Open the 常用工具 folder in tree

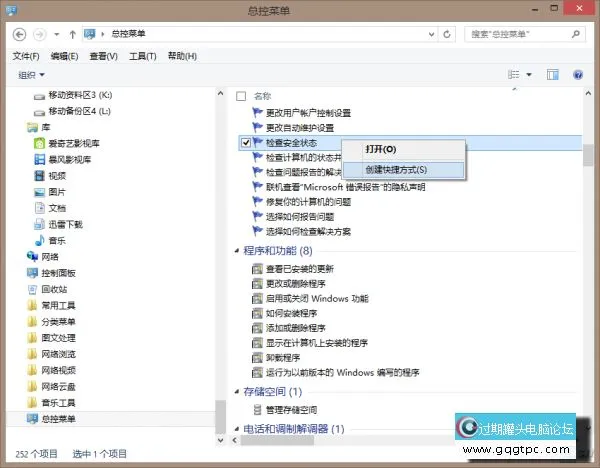pos(58,305)
